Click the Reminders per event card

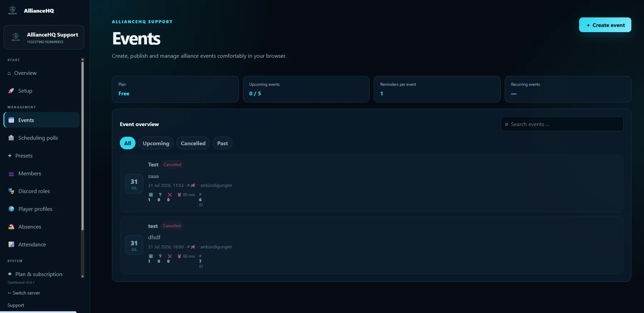[437, 89]
